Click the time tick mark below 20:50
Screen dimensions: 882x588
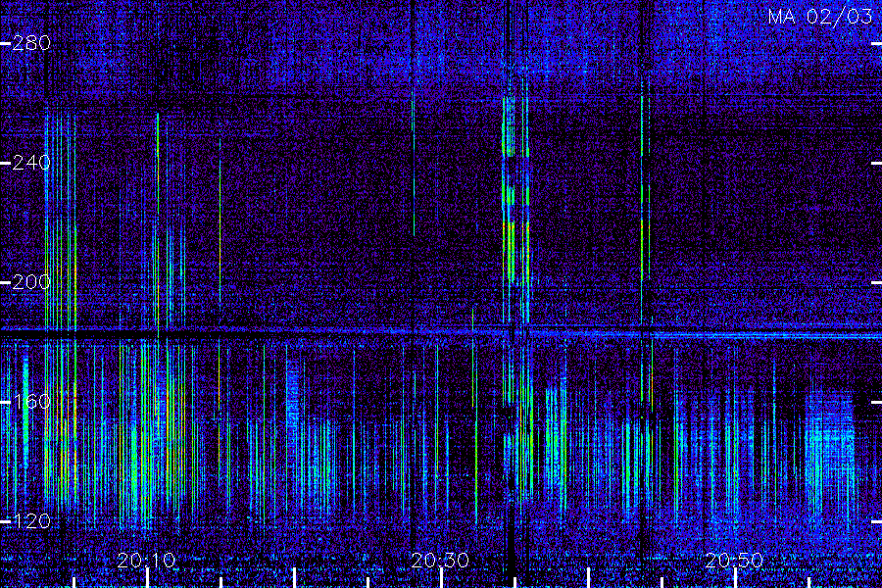pos(735,578)
